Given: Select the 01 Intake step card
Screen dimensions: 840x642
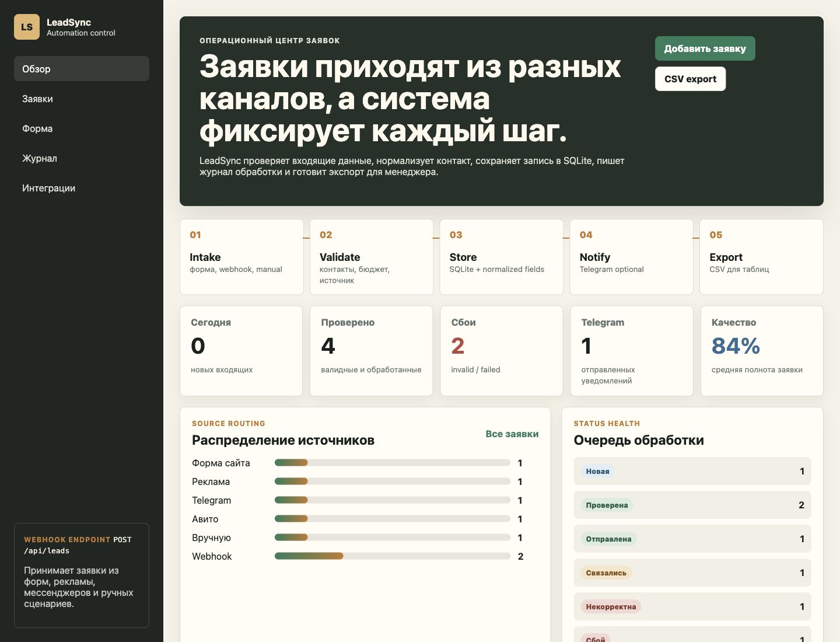Looking at the screenshot, I should tap(242, 257).
